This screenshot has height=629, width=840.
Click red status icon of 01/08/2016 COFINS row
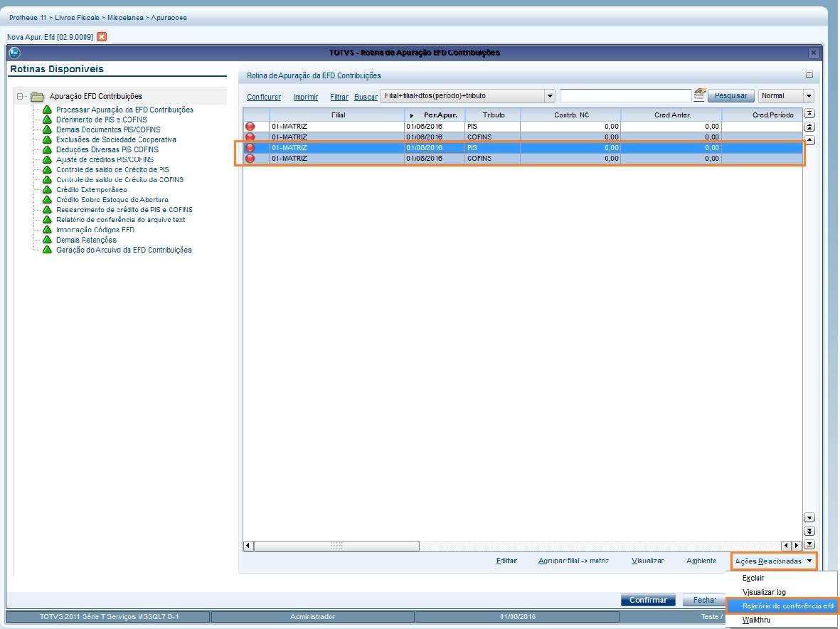[x=250, y=159]
